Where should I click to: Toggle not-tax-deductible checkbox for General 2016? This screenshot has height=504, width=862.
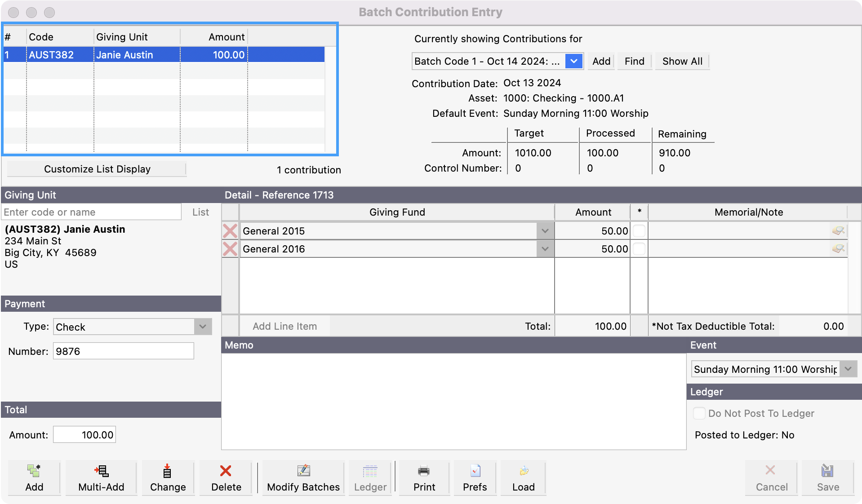639,249
